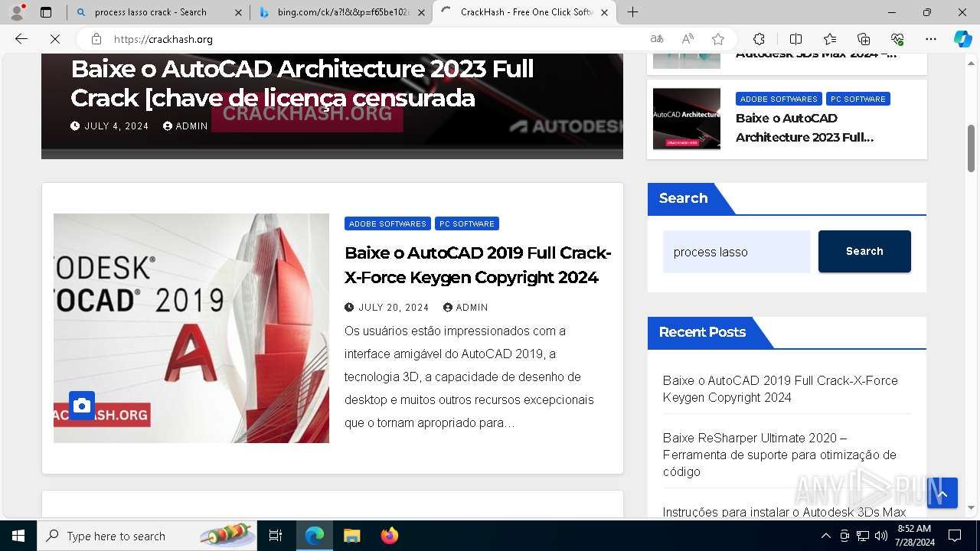
Task: Open Baixe o AutoCAD 2019 Full Crack title
Action: [478, 265]
